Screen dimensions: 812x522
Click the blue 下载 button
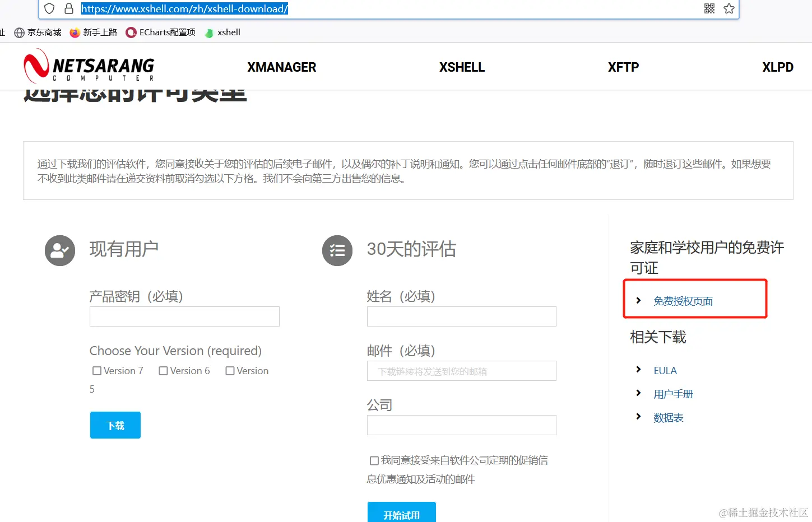click(x=115, y=425)
